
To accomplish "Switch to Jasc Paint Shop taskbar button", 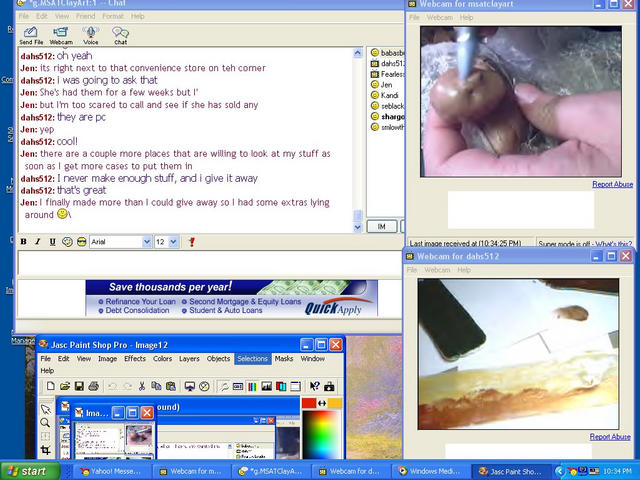I will [511, 471].
